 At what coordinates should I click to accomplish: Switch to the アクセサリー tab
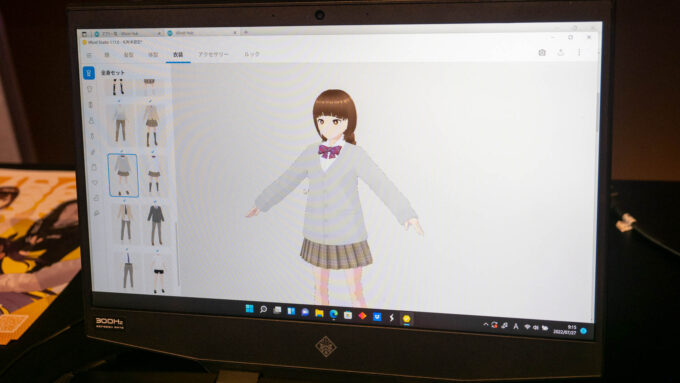tap(213, 55)
